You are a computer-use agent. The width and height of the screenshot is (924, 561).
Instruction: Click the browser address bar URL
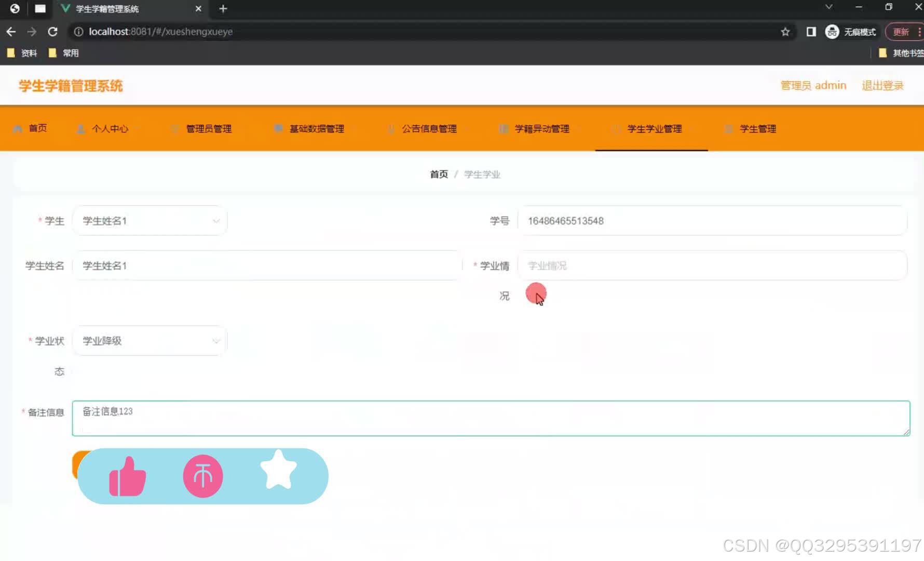click(x=160, y=32)
